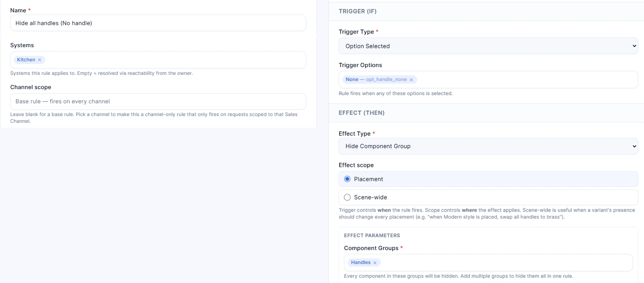Click the Channel scope label
Image resolution: width=644 pixels, height=283 pixels.
click(x=31, y=87)
